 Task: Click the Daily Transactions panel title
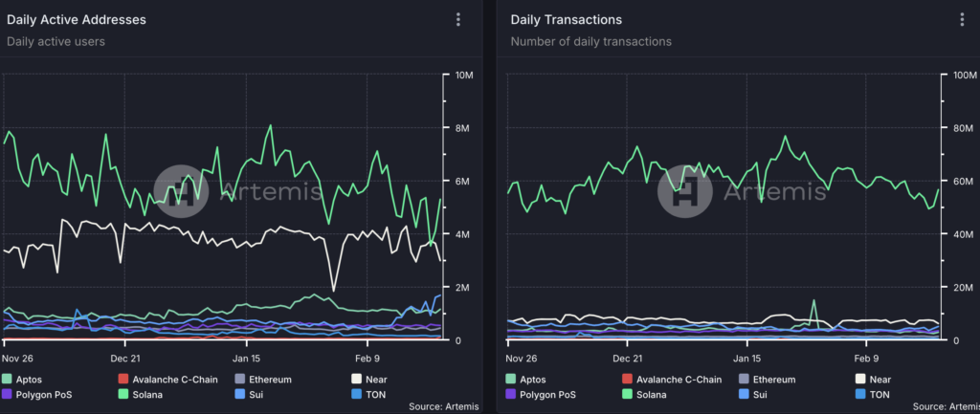pos(566,19)
